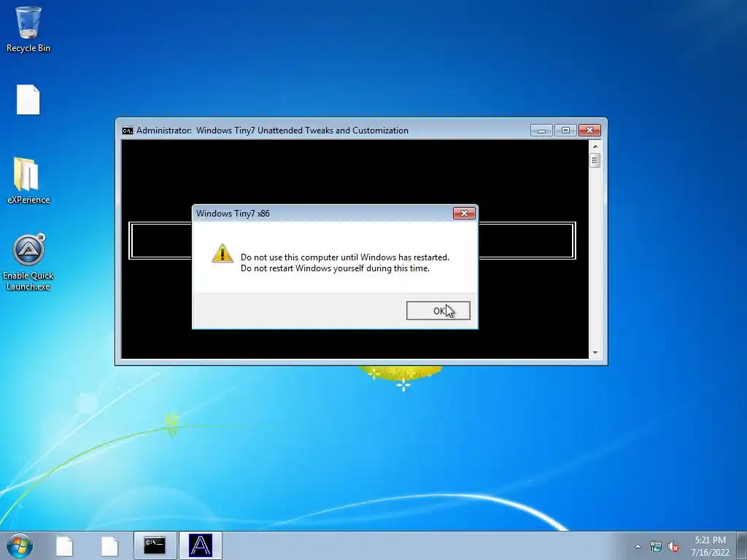Minimize the Tiny7 Unattended Tweaks console window
The image size is (747, 560).
point(541,131)
